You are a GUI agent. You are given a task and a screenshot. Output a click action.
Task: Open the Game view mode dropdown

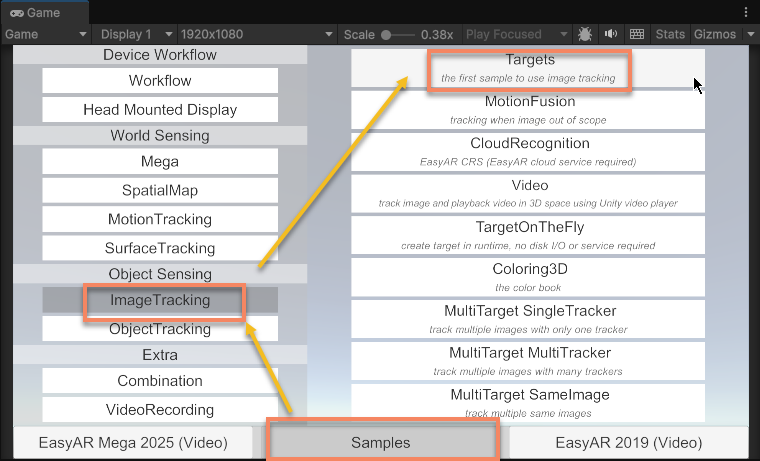coord(47,35)
